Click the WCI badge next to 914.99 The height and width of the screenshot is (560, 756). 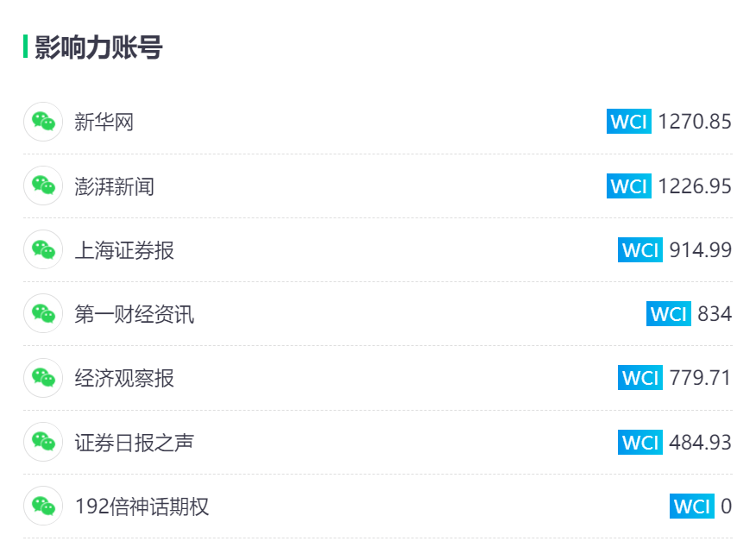(x=640, y=249)
